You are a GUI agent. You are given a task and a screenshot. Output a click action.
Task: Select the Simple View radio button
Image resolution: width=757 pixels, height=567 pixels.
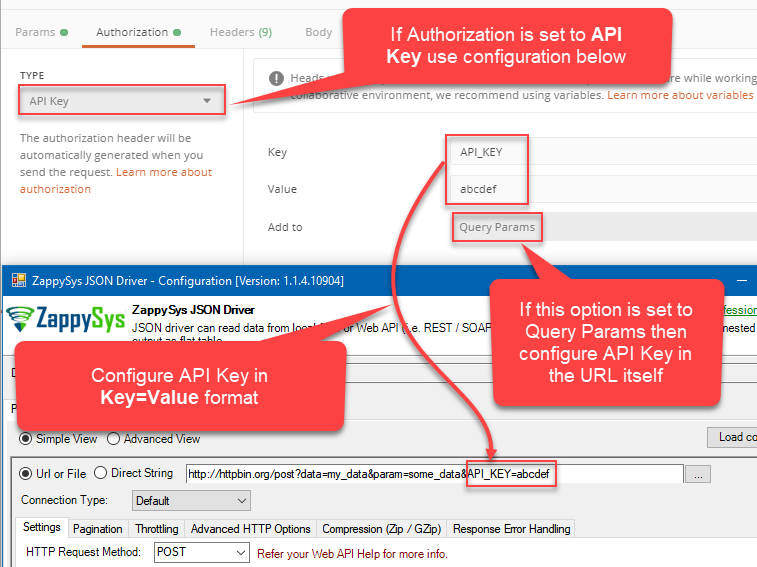click(x=27, y=438)
